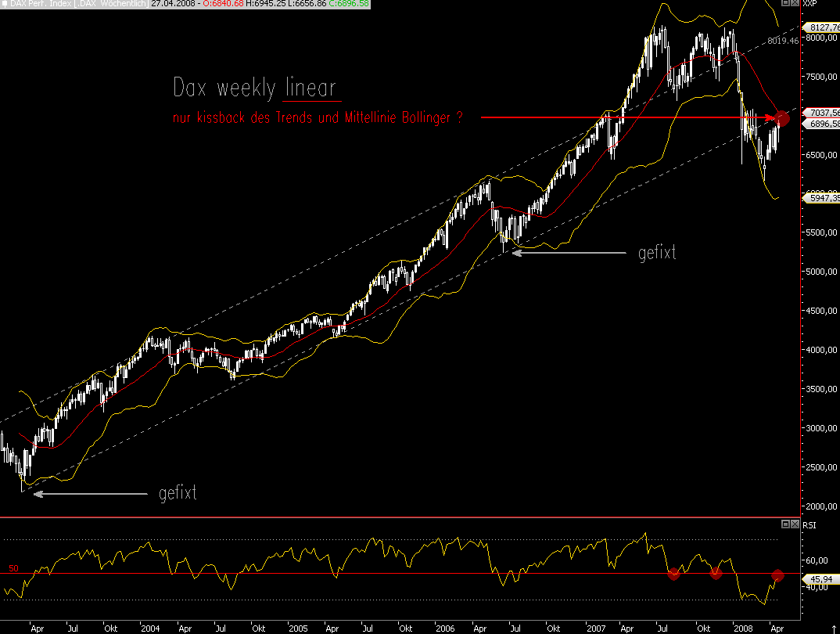Click the RSI label on indicator axis
Viewport: 840px width, 634px height.
pyautogui.click(x=809, y=524)
